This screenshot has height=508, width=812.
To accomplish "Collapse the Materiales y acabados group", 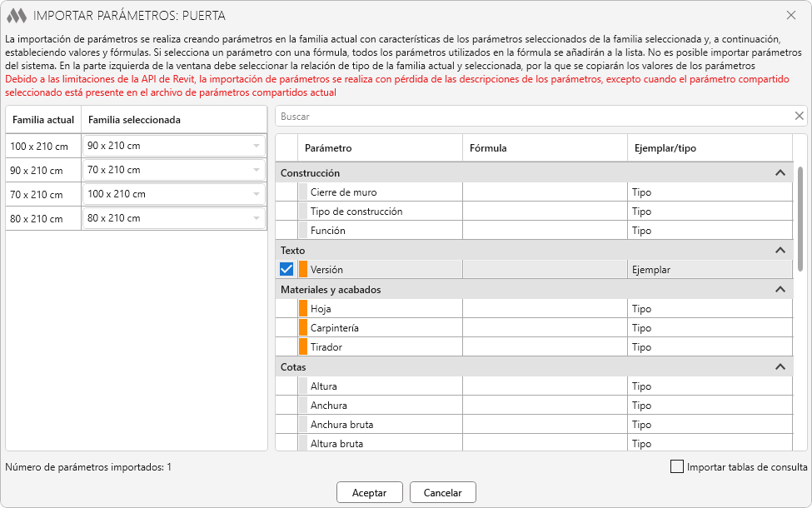I will (x=780, y=290).
